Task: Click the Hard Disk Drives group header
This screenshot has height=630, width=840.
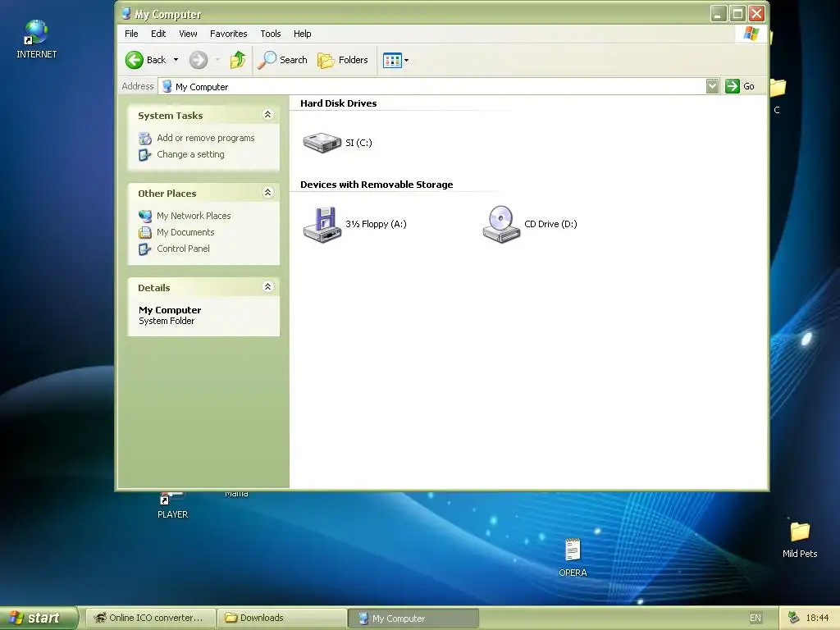Action: (339, 103)
